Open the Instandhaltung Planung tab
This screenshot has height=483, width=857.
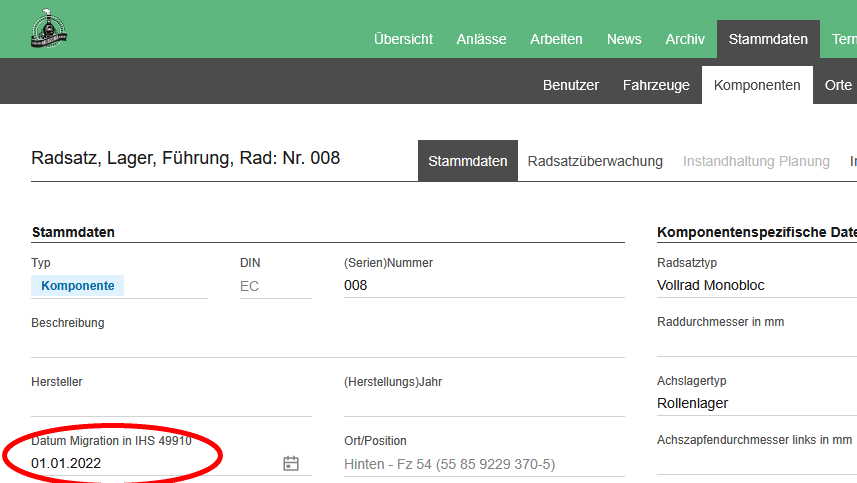756,161
